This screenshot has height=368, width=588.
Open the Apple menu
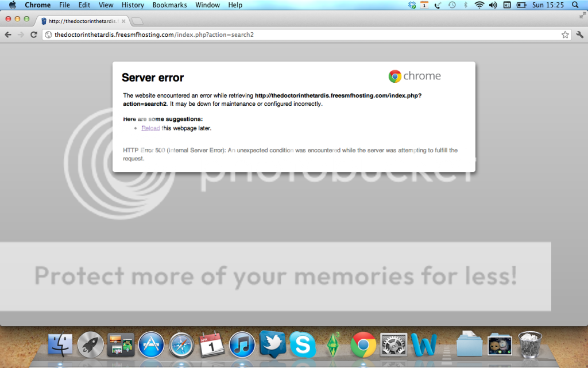(x=13, y=5)
